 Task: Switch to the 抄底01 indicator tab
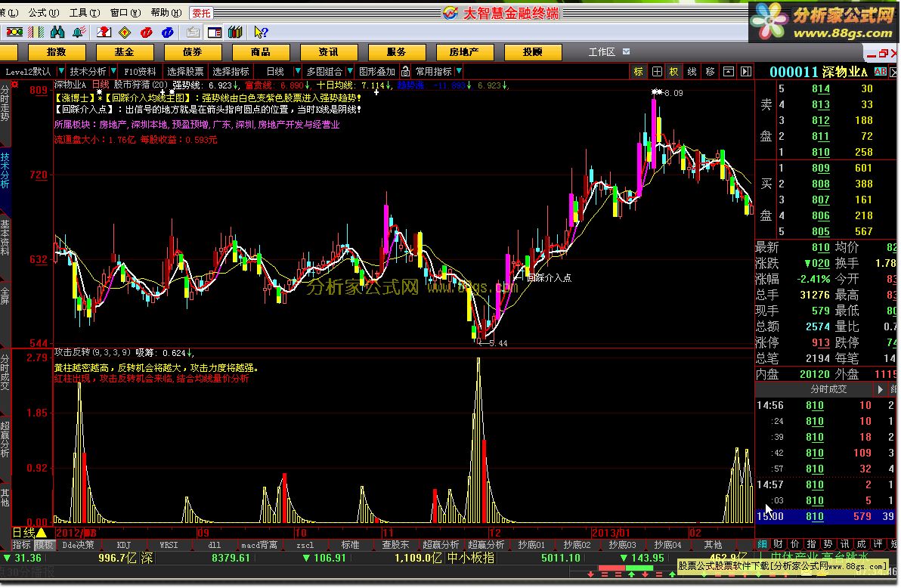coord(531,544)
